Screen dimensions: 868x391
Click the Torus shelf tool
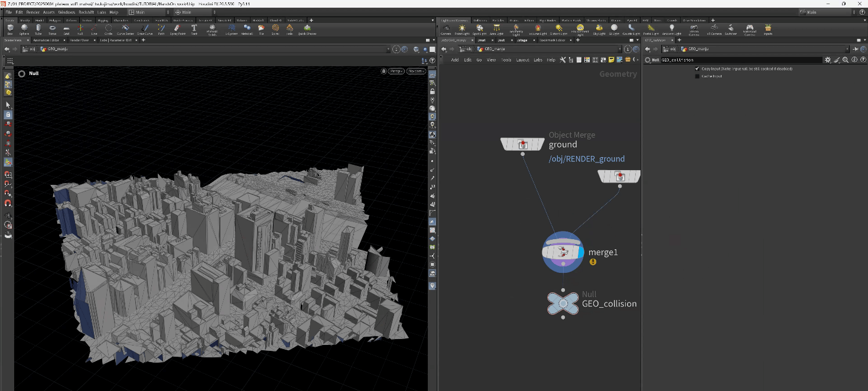pos(53,28)
